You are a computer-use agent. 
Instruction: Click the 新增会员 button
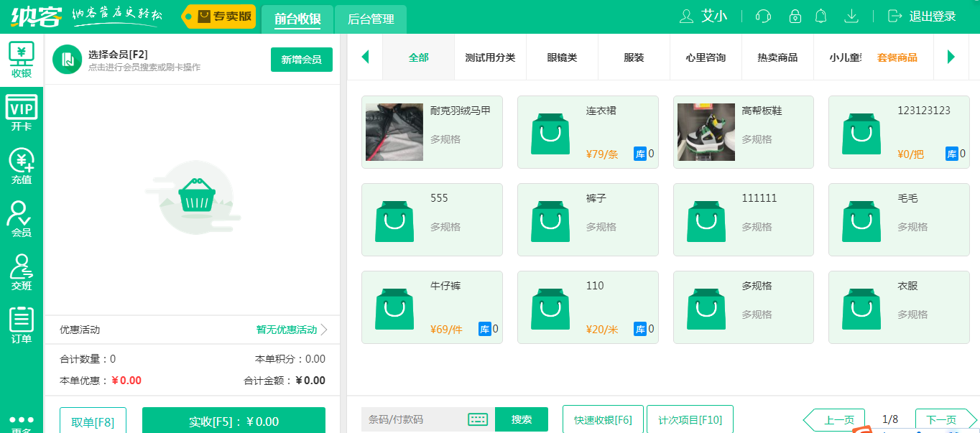[301, 60]
